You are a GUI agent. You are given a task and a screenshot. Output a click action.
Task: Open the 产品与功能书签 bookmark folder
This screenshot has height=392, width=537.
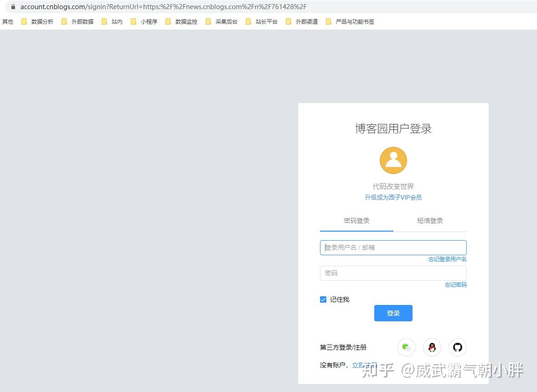pos(350,21)
